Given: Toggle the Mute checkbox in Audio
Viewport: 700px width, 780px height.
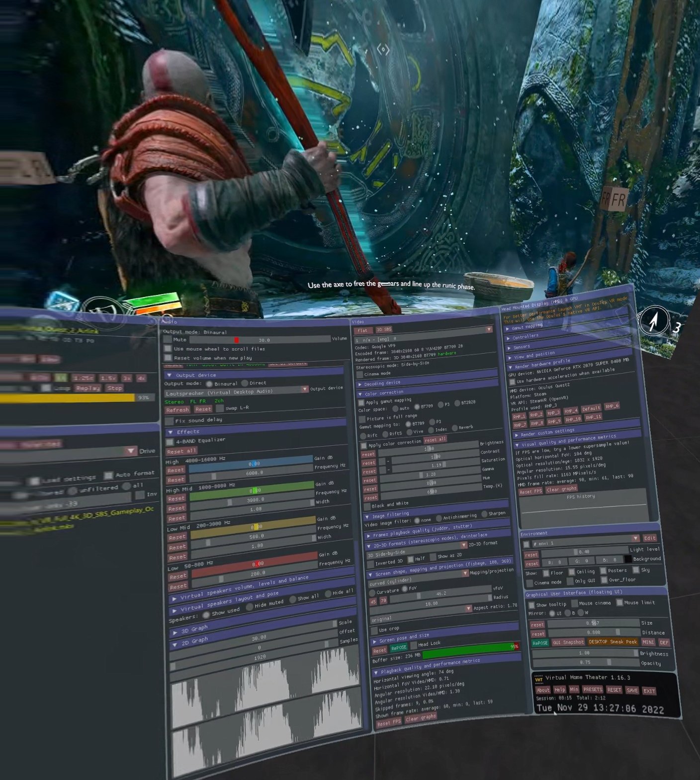Looking at the screenshot, I should click(x=168, y=339).
